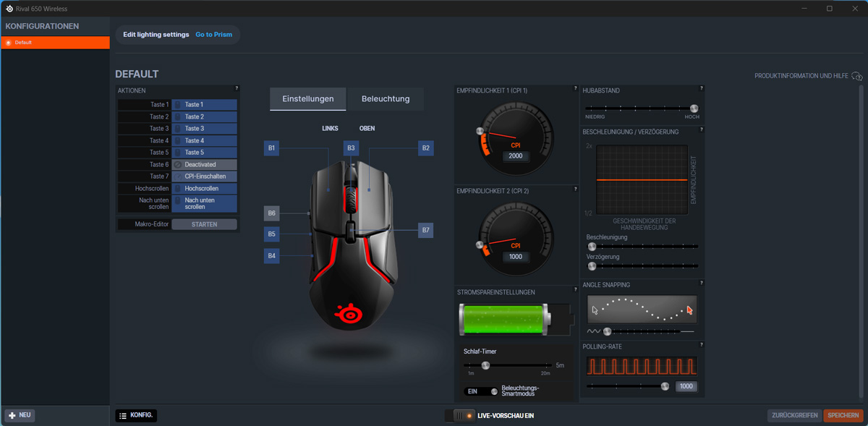Click the Schlaf-Timer slider handle

[486, 365]
